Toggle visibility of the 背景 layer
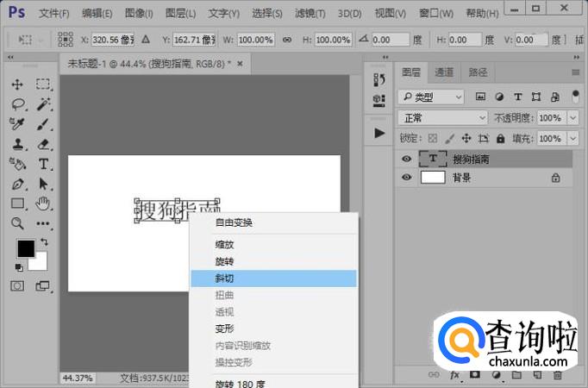Viewport: 588px width, 388px height. [406, 178]
